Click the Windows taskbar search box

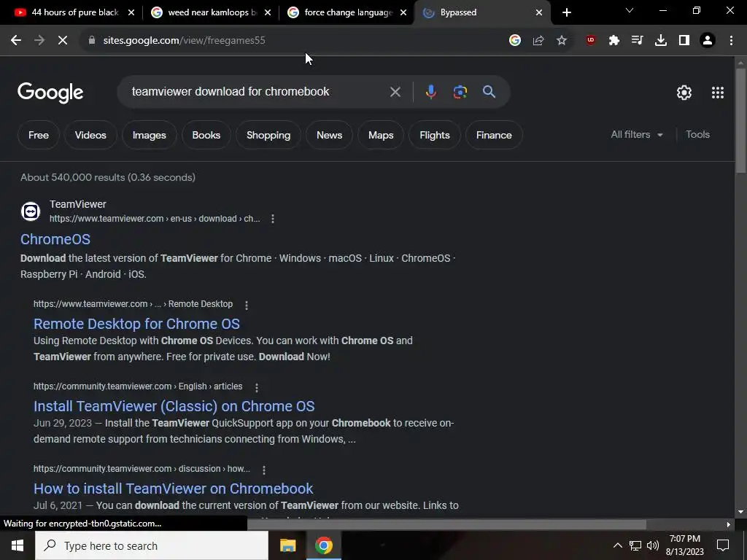pyautogui.click(x=152, y=545)
